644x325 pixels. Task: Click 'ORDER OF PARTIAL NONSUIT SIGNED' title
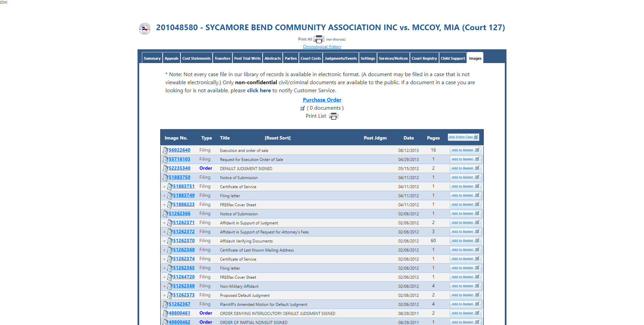(254, 323)
